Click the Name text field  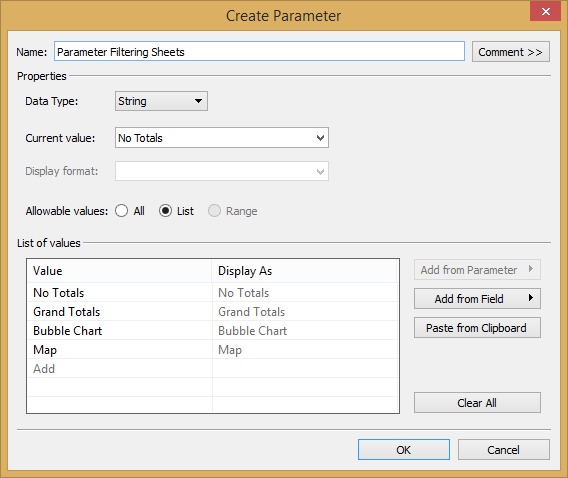point(259,51)
